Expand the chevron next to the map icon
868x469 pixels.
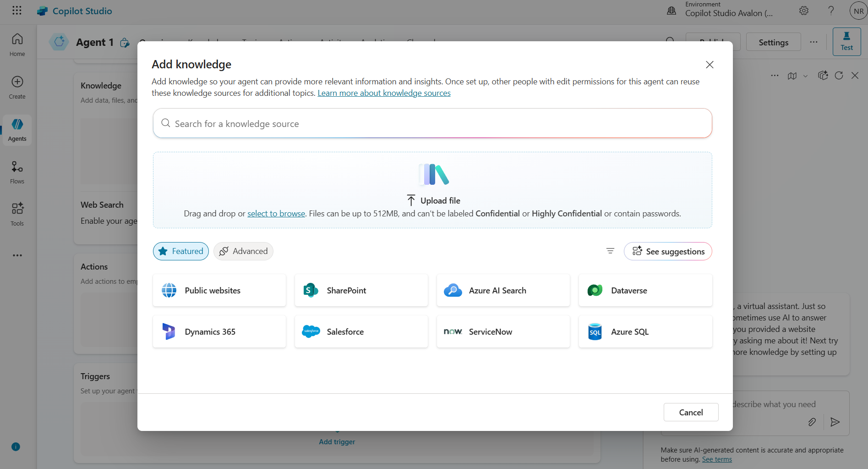(805, 76)
